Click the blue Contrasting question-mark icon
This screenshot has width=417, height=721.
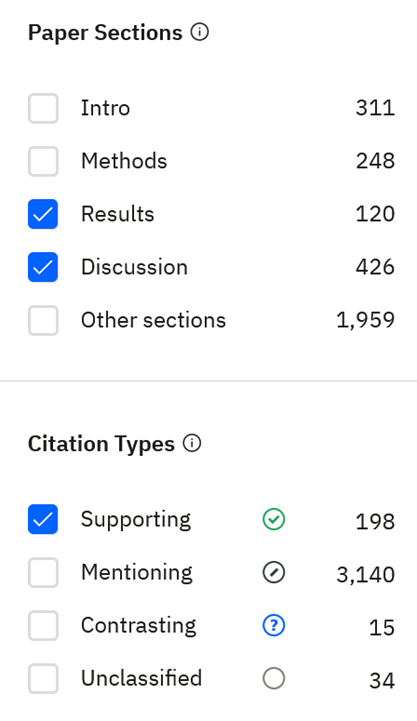(x=274, y=626)
